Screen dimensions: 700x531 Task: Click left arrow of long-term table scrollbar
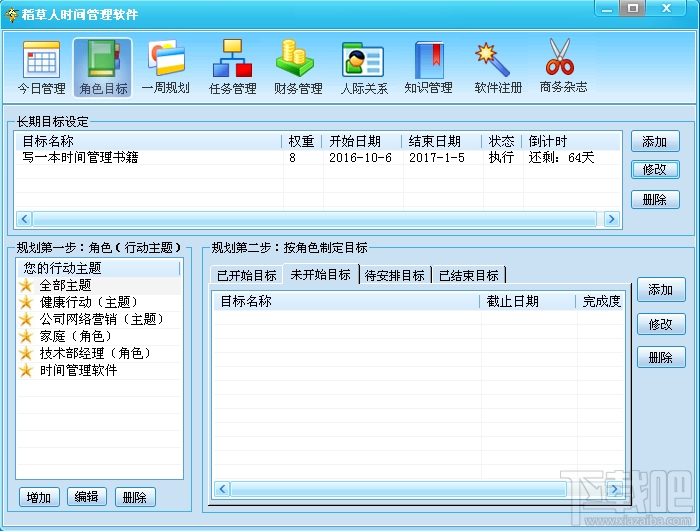point(24,219)
